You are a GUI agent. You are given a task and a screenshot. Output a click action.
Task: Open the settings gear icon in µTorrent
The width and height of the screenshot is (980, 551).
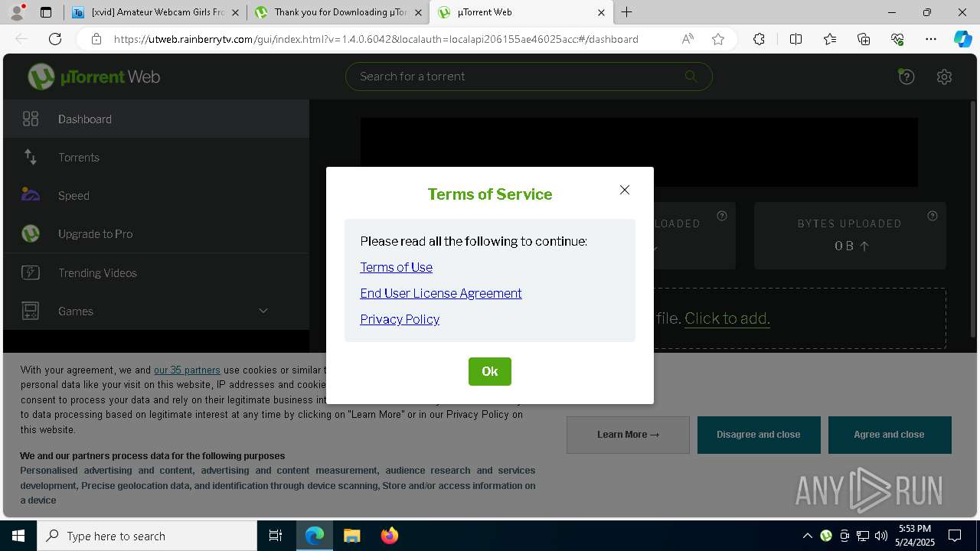(944, 77)
